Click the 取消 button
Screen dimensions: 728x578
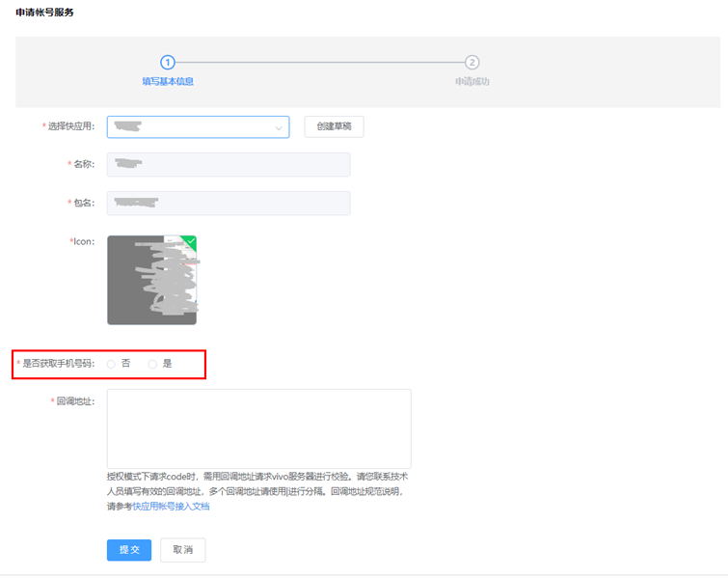coord(183,550)
